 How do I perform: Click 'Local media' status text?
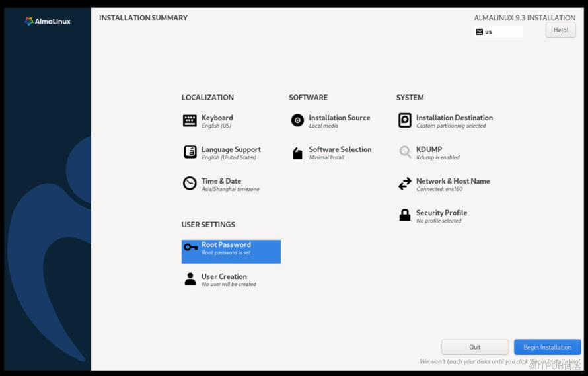[x=324, y=126]
